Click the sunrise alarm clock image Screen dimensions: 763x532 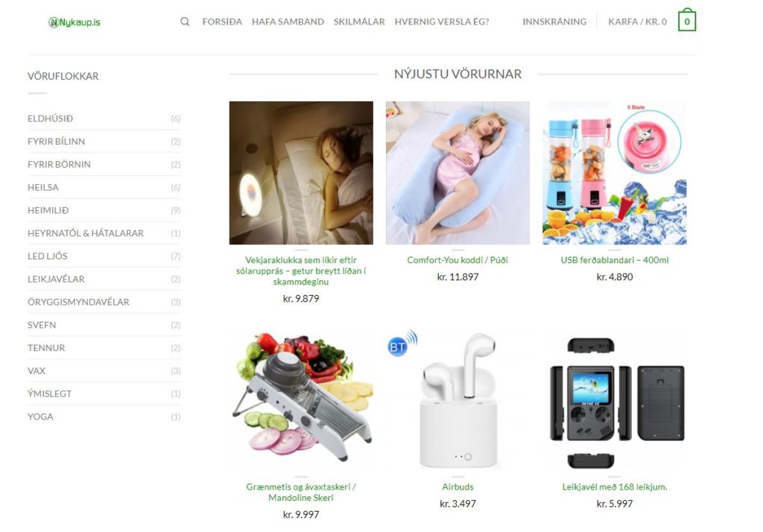pos(301,173)
